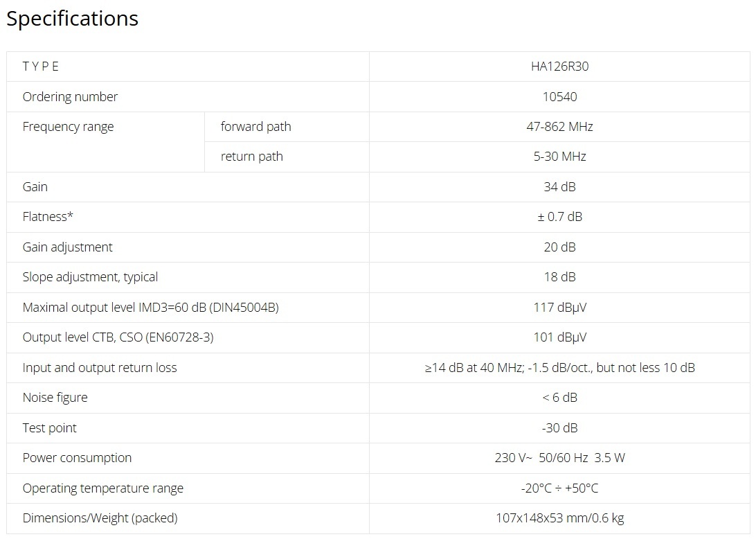Select the 'Frequency range' label

click(x=68, y=127)
